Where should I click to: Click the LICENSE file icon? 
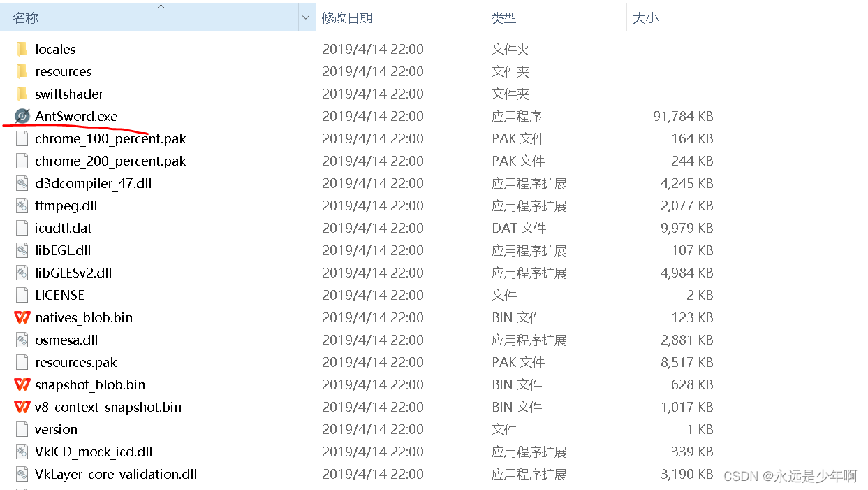tap(22, 295)
